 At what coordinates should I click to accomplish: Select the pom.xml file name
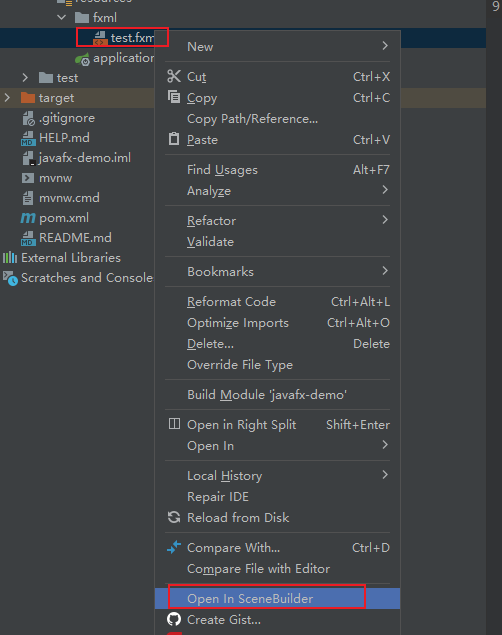[64, 218]
